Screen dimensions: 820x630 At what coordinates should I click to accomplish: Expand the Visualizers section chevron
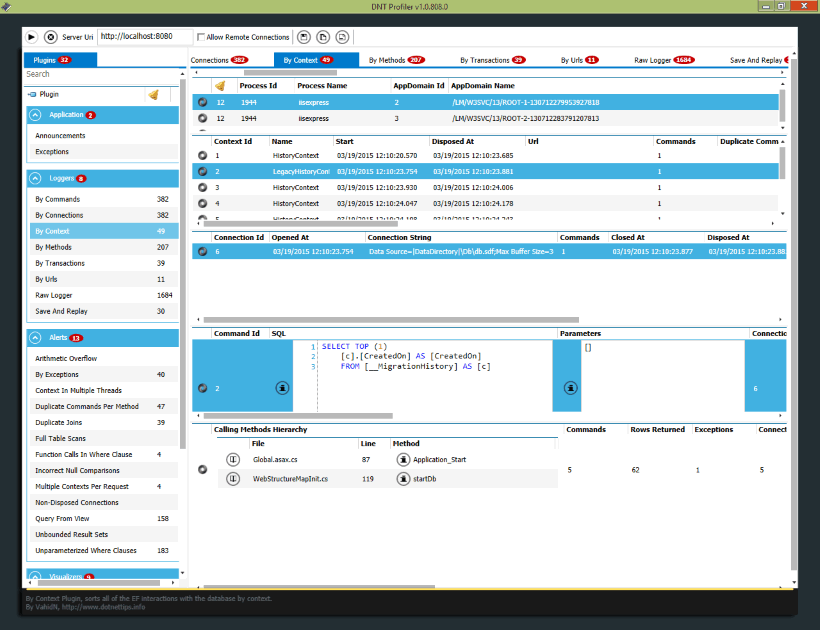tap(35, 576)
